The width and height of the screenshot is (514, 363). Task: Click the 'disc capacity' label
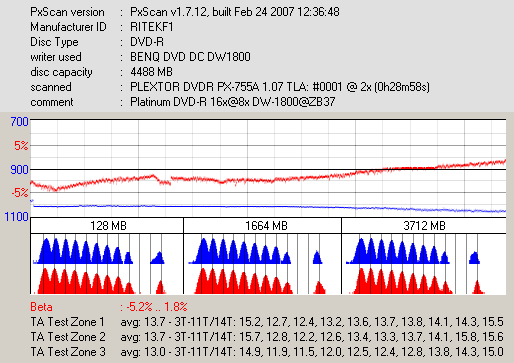pyautogui.click(x=61, y=72)
